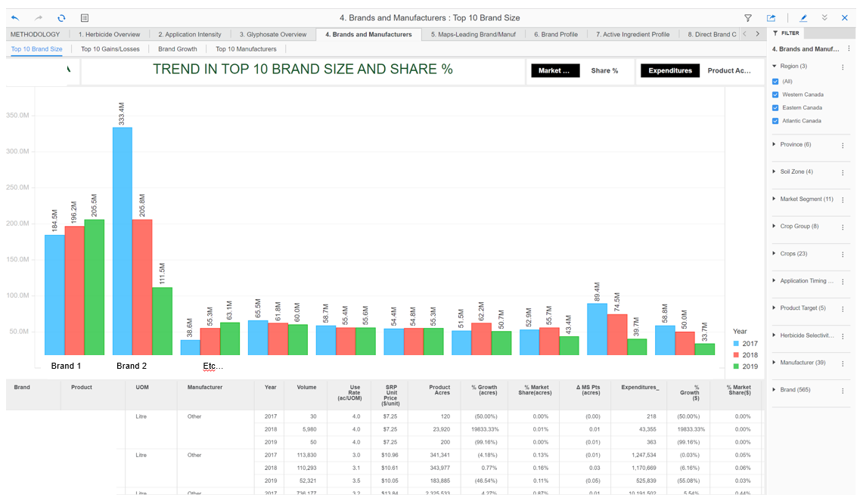863x504 pixels.
Task: Click the edit pencil icon
Action: click(803, 18)
